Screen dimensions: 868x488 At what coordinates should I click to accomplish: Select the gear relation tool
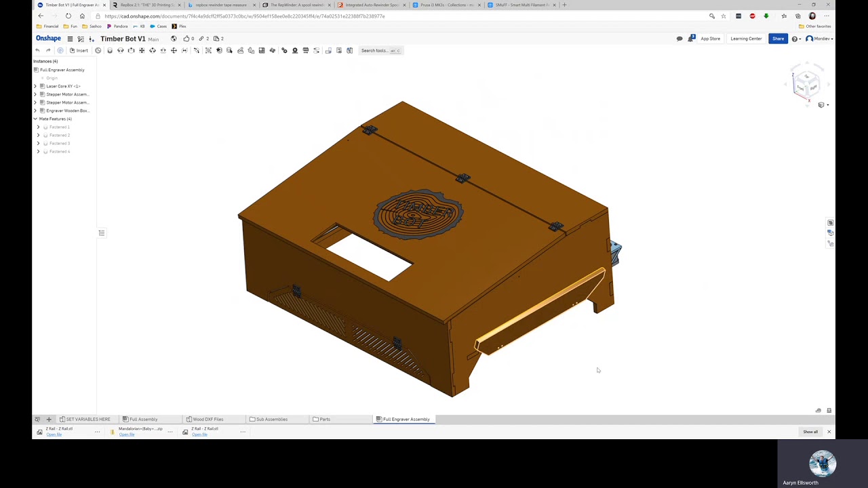coord(284,50)
